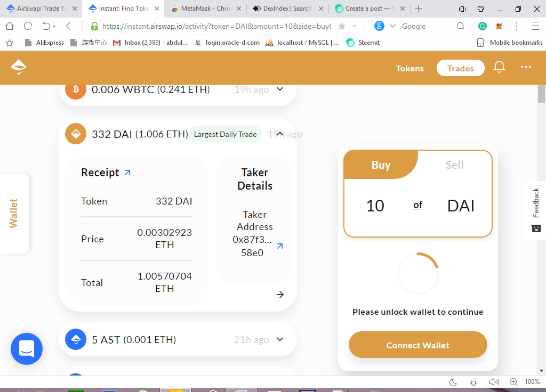This screenshot has height=392, width=546.
Task: Click the AirSwap logo in the header
Action: [x=19, y=67]
